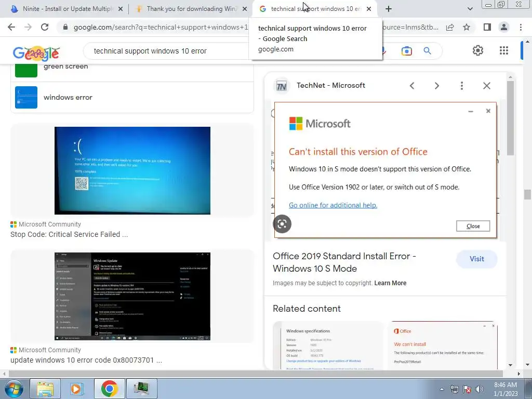The height and width of the screenshot is (399, 532).
Task: Launch Windows Media Player from taskbar
Action: point(76,389)
